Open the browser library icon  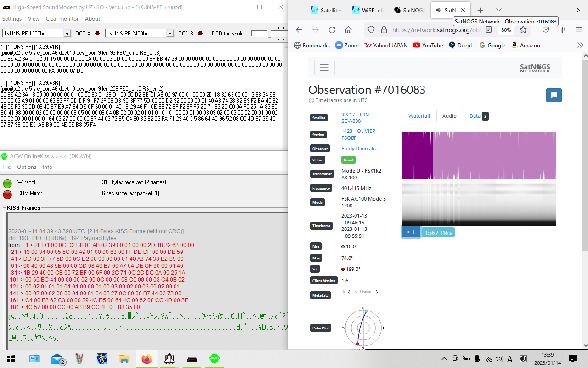pos(562,30)
